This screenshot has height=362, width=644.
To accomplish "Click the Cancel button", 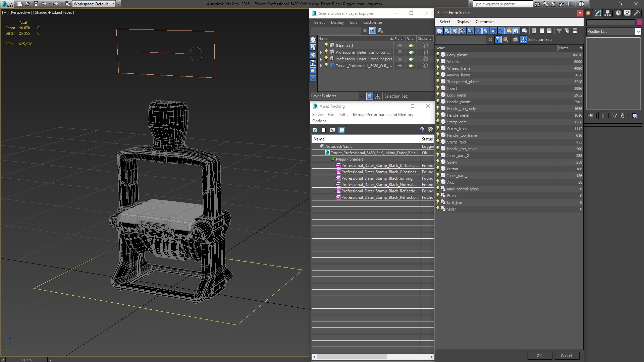I will [x=566, y=356].
